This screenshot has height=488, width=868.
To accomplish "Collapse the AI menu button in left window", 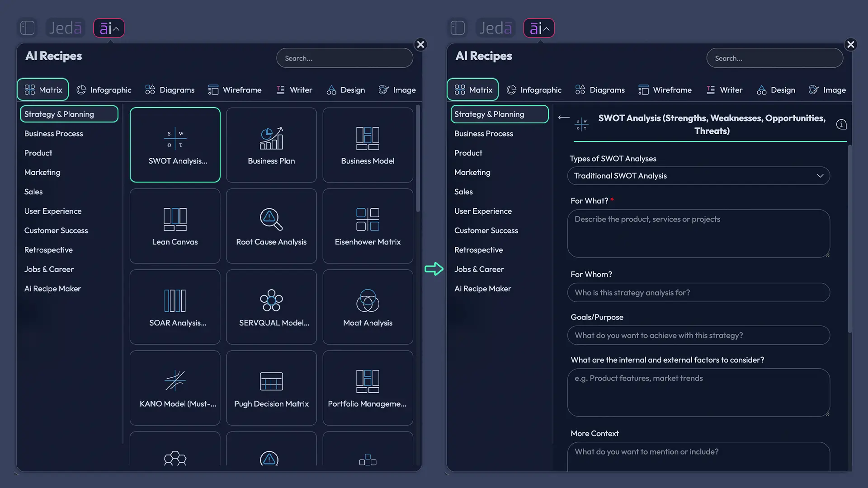I will coord(109,28).
